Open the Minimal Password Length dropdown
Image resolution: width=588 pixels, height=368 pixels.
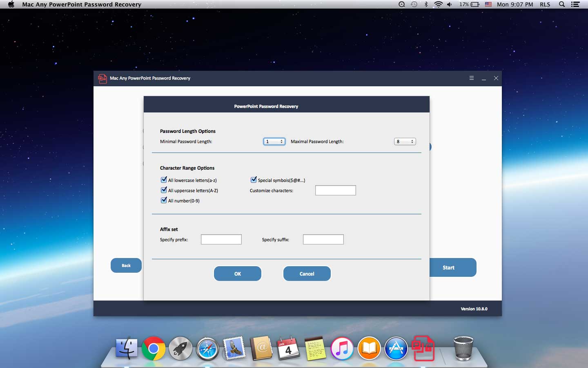point(274,141)
